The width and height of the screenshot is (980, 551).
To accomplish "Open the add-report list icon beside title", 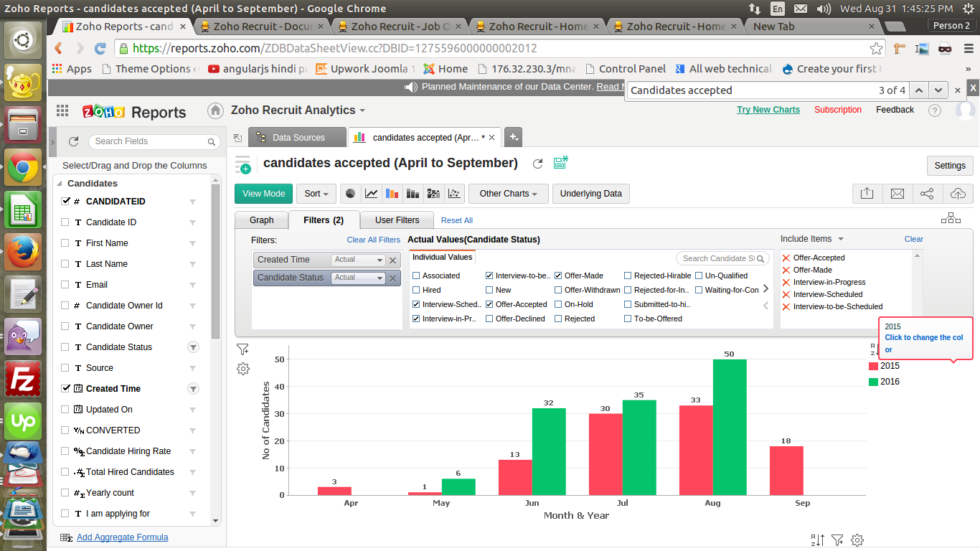I will 243,164.
